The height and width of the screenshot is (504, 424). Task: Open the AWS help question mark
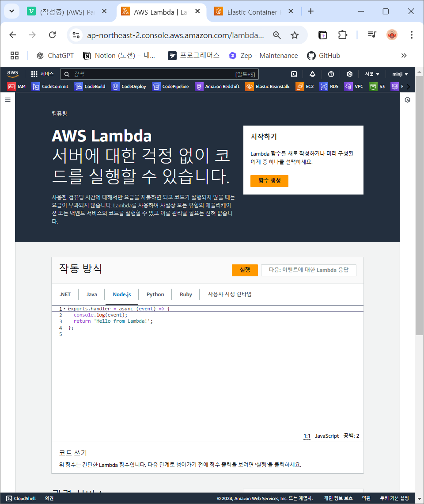coord(331,74)
